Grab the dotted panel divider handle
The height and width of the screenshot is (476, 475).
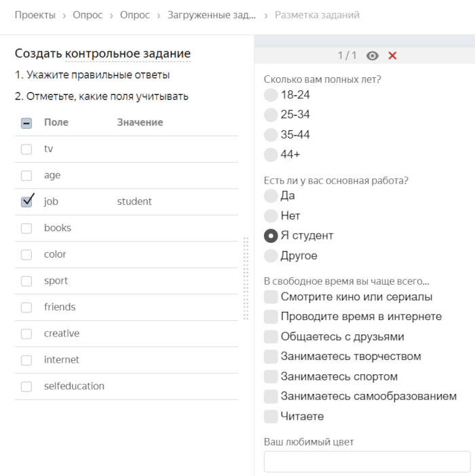pos(246,278)
